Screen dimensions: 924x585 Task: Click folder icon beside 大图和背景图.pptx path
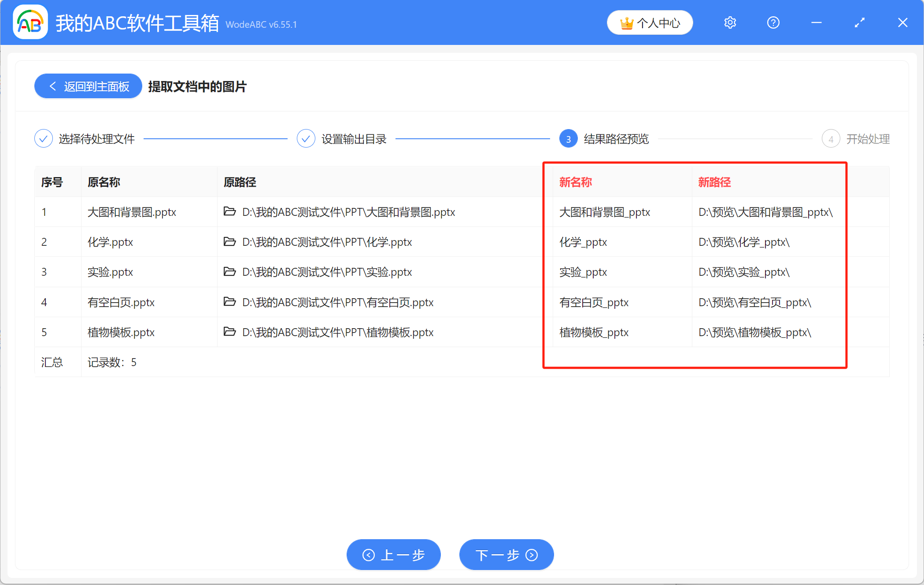tap(230, 212)
